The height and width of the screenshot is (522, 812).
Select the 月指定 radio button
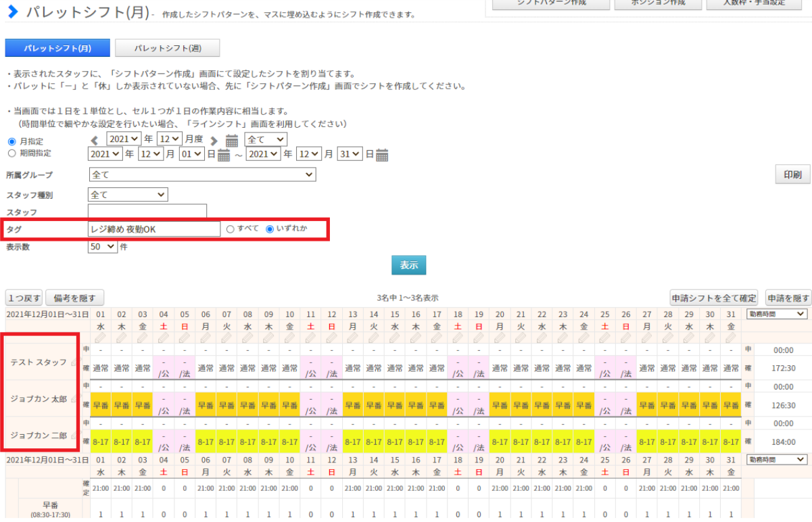[11, 141]
